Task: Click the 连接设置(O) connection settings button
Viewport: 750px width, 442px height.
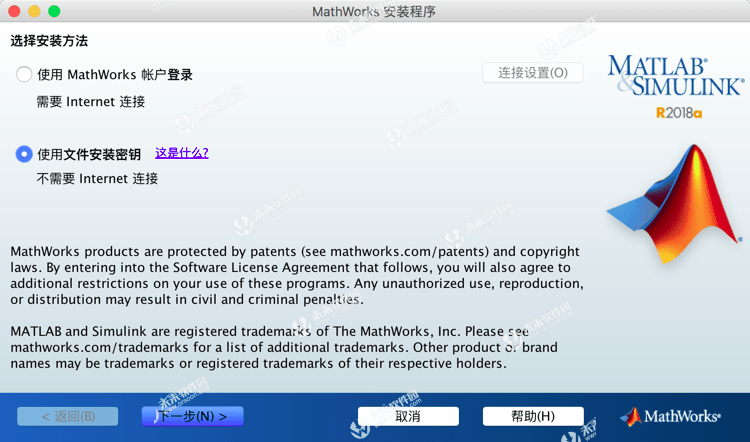Action: tap(532, 73)
